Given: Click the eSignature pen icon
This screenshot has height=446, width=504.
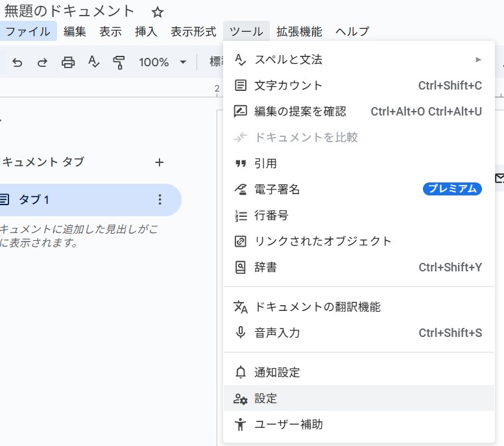Looking at the screenshot, I should (x=241, y=189).
